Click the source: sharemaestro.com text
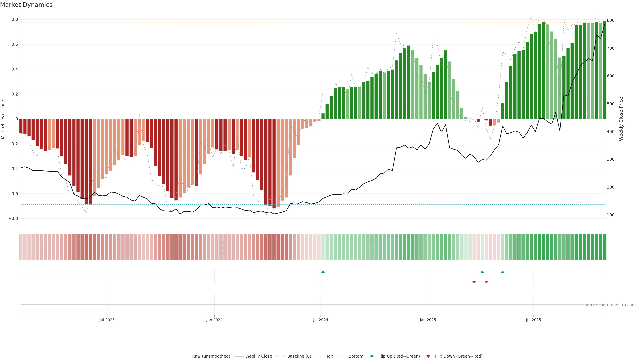Viewport: 644px width, 362px height. pos(609,305)
